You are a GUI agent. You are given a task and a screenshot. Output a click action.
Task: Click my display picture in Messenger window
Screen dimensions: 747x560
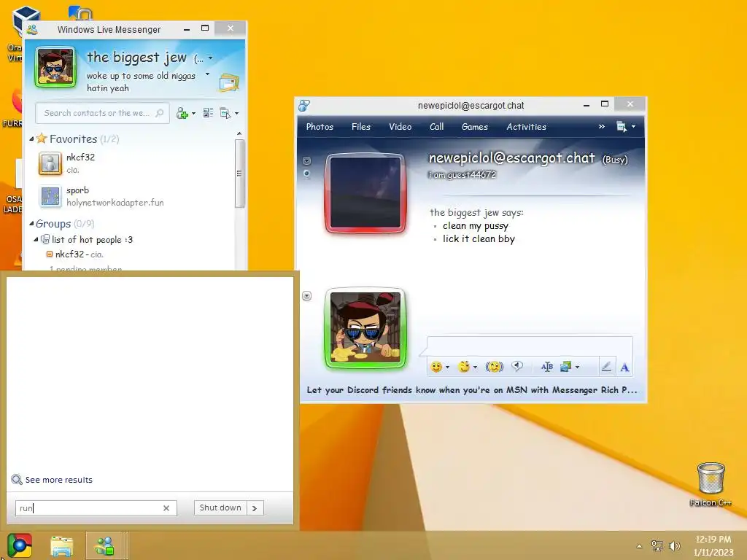point(55,66)
